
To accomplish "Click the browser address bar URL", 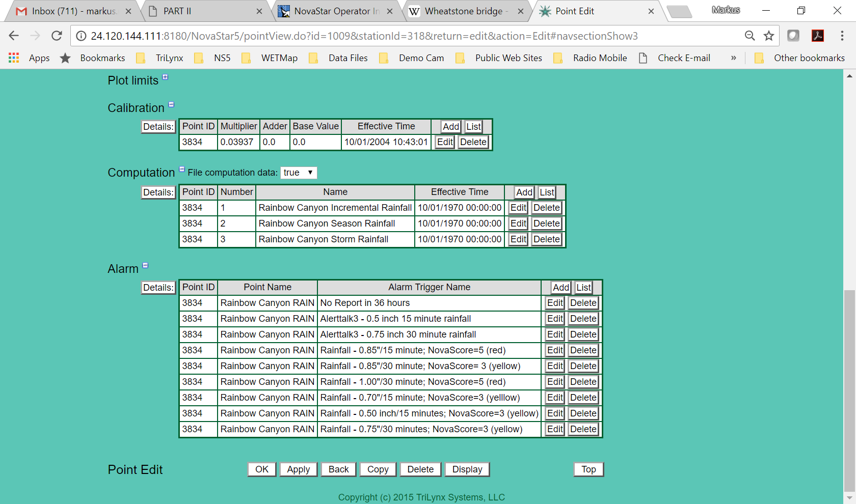I will [364, 36].
